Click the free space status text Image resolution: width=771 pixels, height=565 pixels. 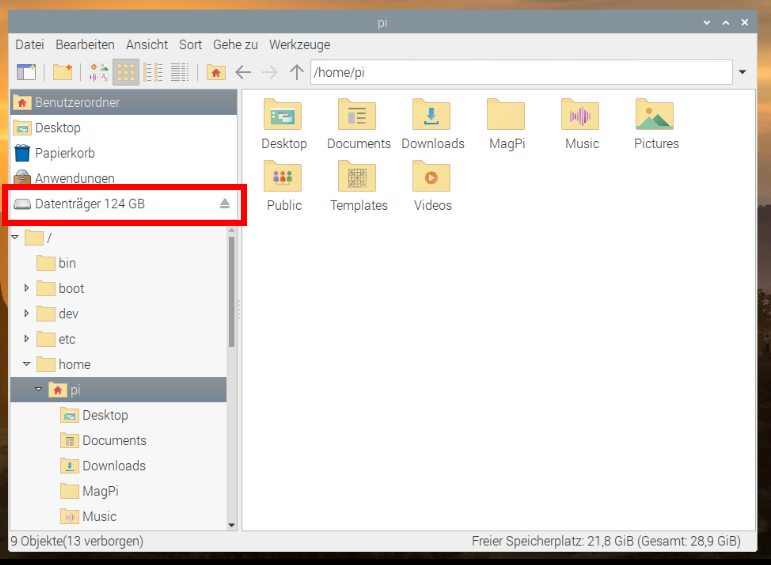point(606,541)
